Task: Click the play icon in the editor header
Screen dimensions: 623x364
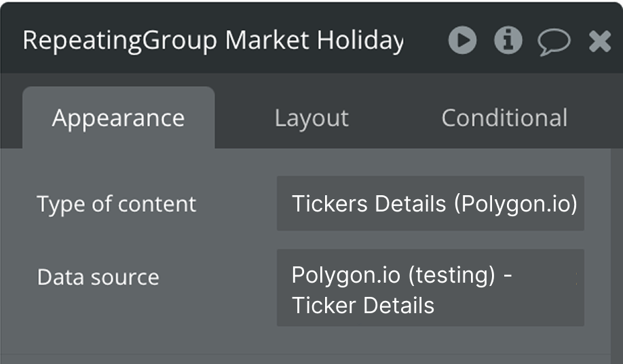Action: [x=463, y=41]
